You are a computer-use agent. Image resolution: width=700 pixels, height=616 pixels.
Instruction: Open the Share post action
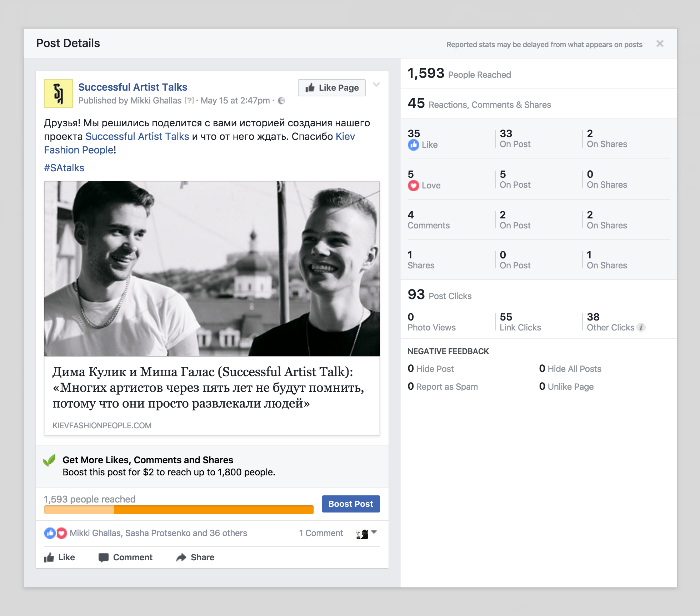pos(195,557)
